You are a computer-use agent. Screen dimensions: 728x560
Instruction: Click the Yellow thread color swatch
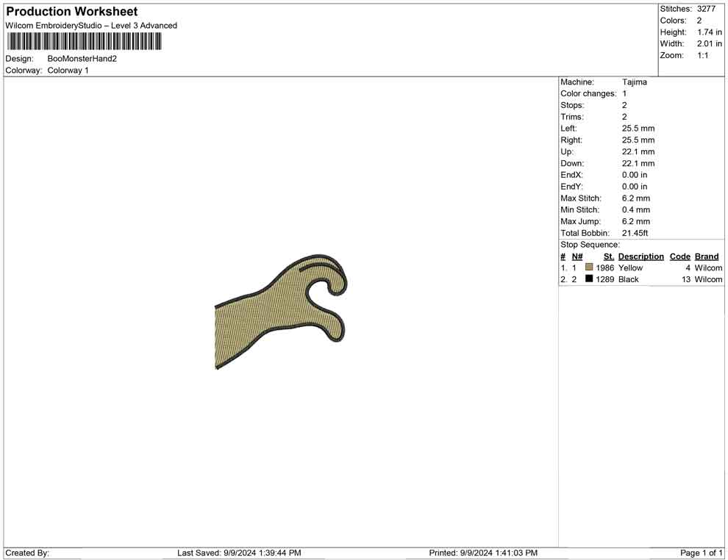tap(589, 268)
